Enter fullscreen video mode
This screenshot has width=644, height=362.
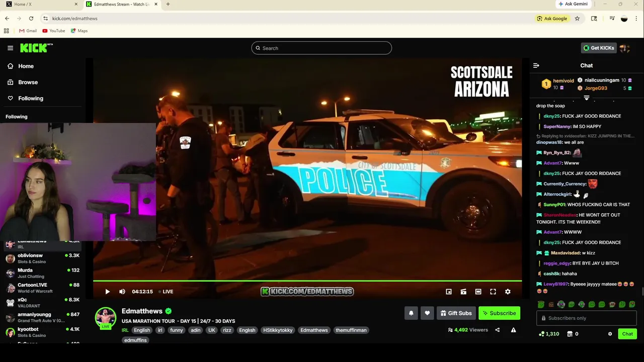tap(493, 292)
